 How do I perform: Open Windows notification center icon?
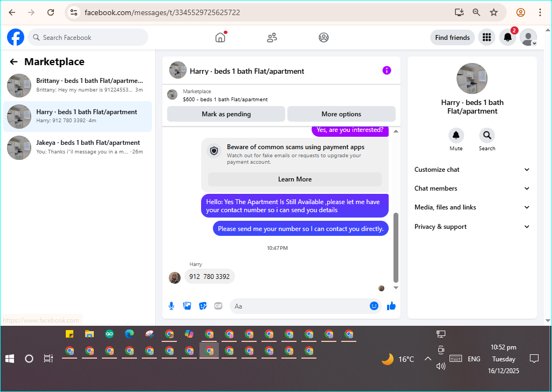pyautogui.click(x=534, y=359)
